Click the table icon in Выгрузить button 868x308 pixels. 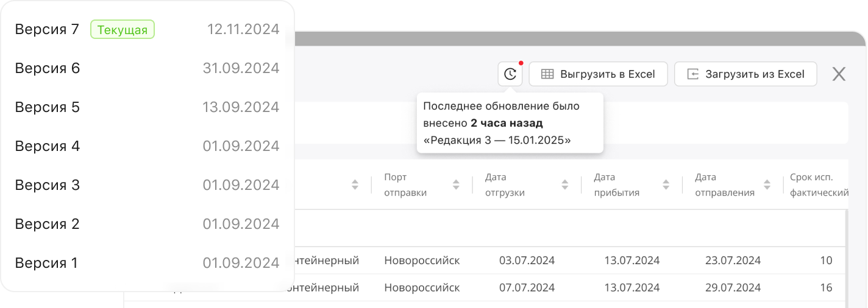pyautogui.click(x=547, y=74)
